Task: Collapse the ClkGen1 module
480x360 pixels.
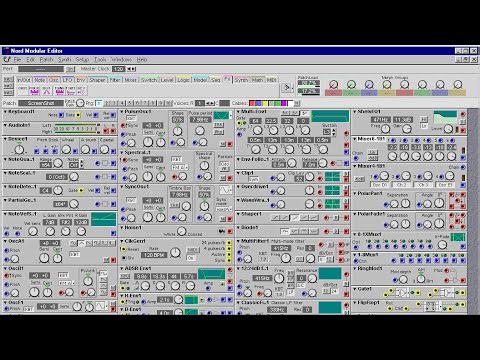Action: 122,241
